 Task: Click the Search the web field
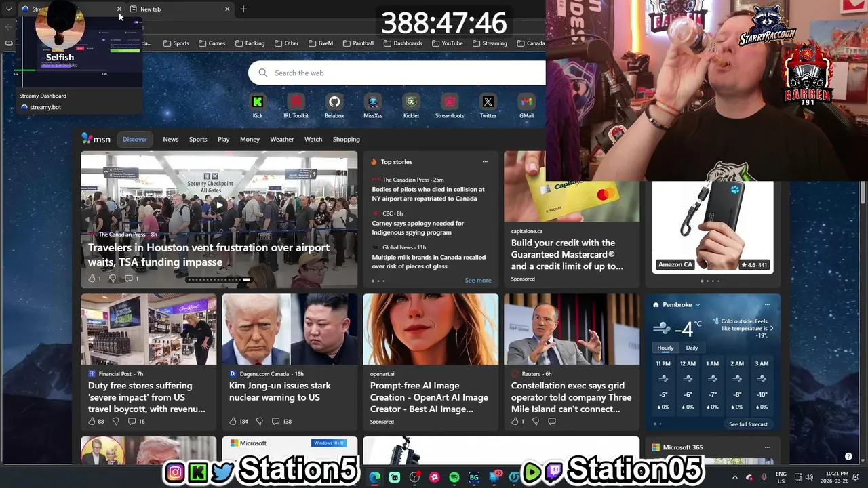coord(397,73)
